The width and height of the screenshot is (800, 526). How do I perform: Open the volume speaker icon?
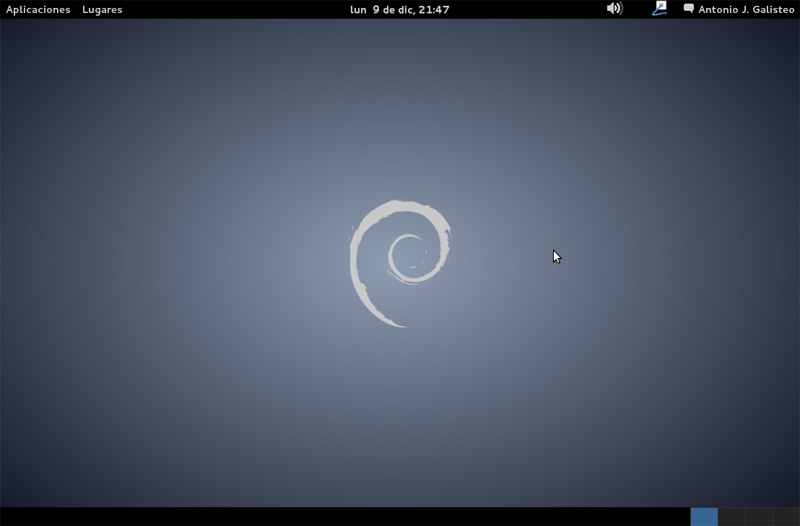615,9
